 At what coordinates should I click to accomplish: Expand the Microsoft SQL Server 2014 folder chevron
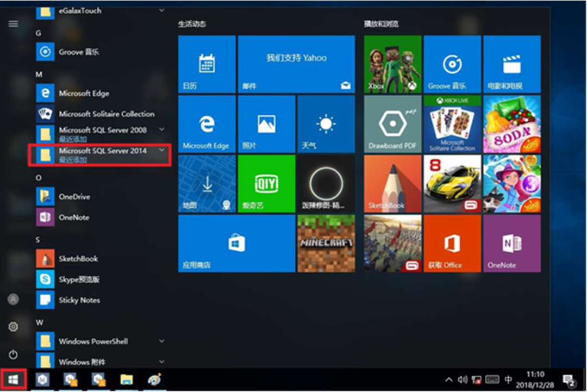coord(162,150)
